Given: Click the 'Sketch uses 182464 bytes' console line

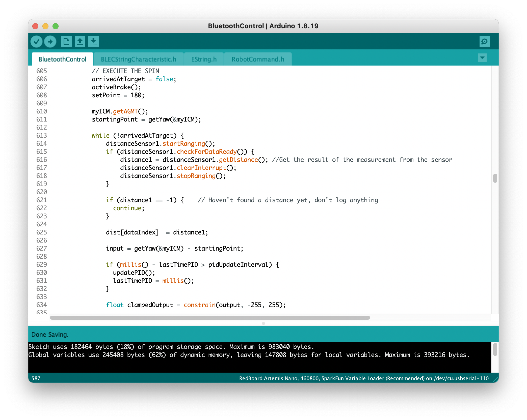Looking at the screenshot, I should pos(171,347).
